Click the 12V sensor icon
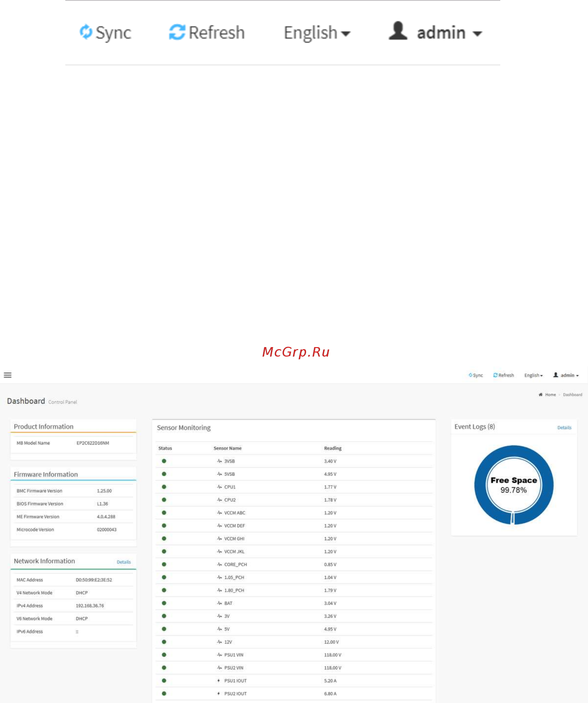Image resolution: width=588 pixels, height=703 pixels. (x=220, y=642)
